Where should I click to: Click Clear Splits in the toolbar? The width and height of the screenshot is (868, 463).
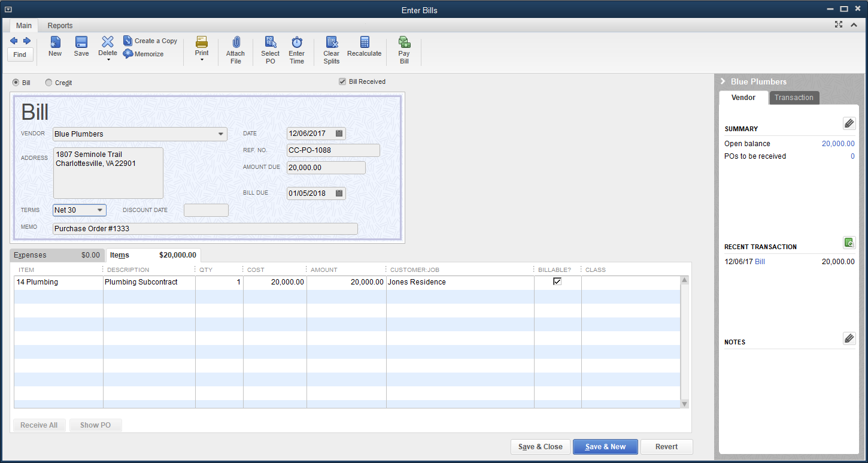pyautogui.click(x=331, y=43)
